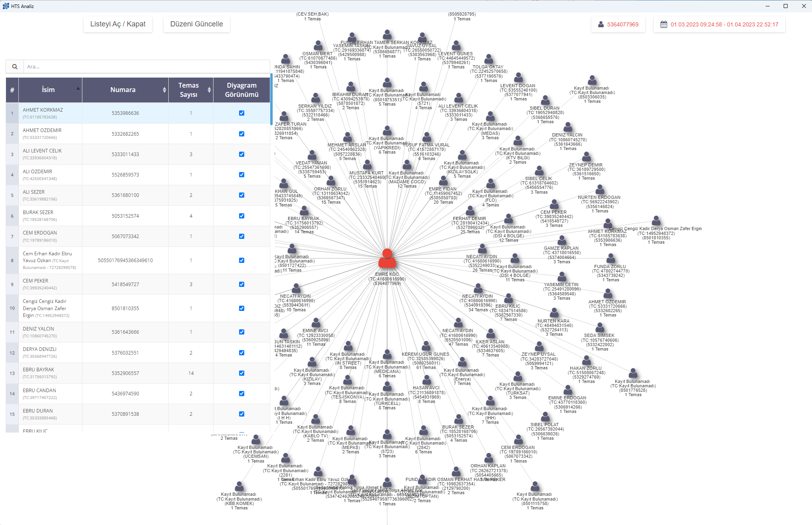Toggle diagram checkbox for ALI LEVENT CELIK
This screenshot has width=812, height=525.
[x=241, y=154]
